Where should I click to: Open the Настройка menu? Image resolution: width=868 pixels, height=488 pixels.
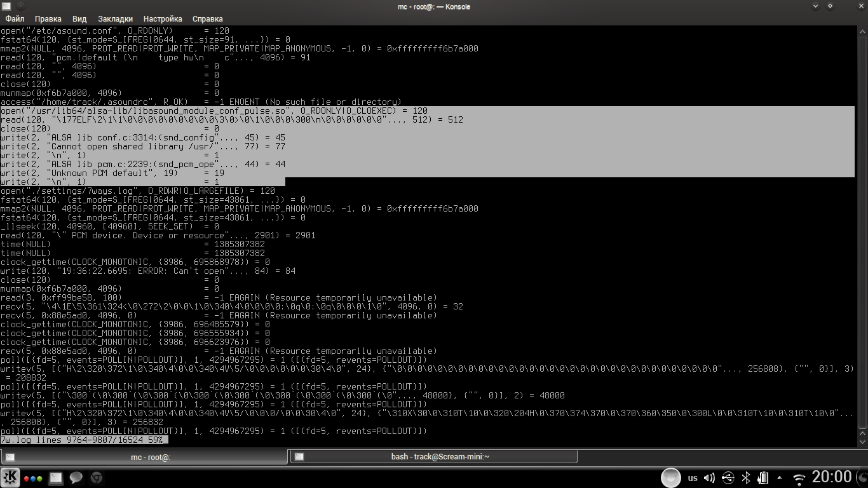(163, 19)
